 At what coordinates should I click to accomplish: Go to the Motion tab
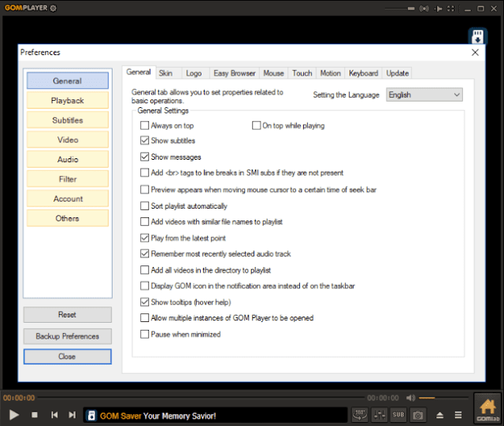[331, 73]
